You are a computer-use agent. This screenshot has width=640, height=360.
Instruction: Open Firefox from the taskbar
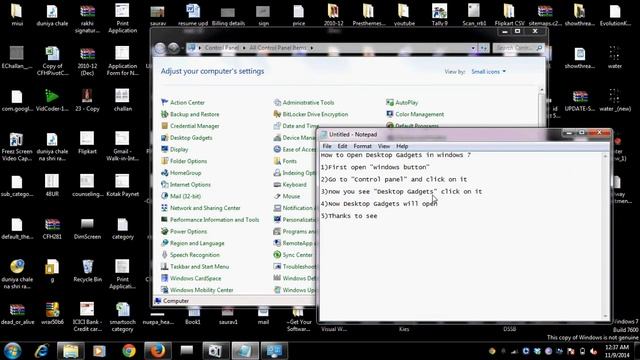click(158, 351)
